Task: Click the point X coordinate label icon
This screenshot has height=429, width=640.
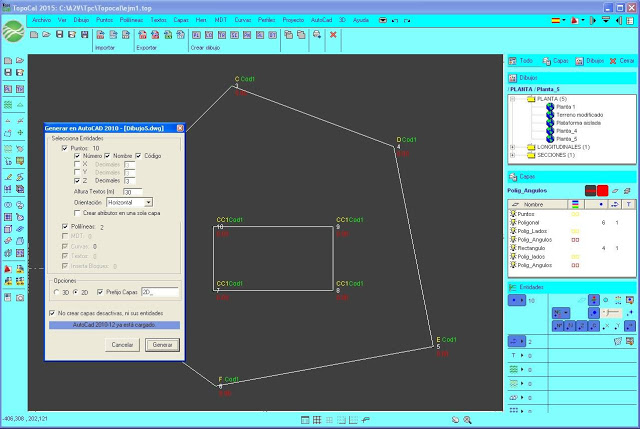Action: [x=606, y=326]
